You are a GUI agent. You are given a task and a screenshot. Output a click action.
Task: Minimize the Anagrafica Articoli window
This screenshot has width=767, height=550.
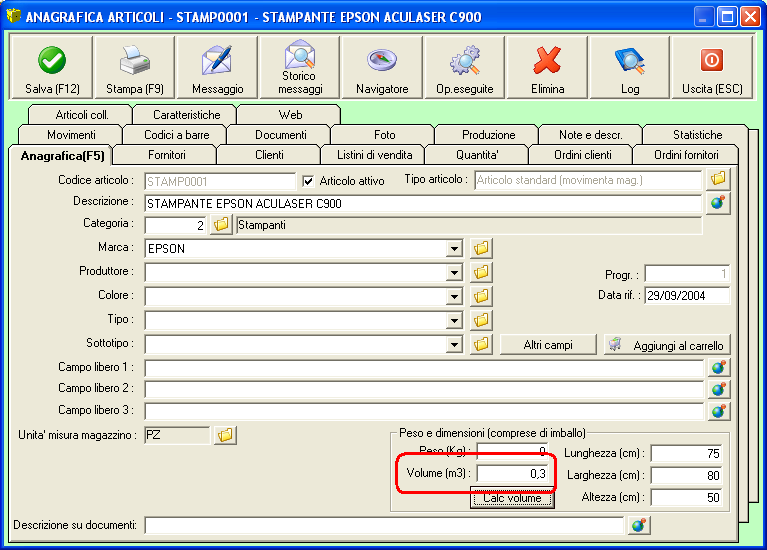[702, 17]
